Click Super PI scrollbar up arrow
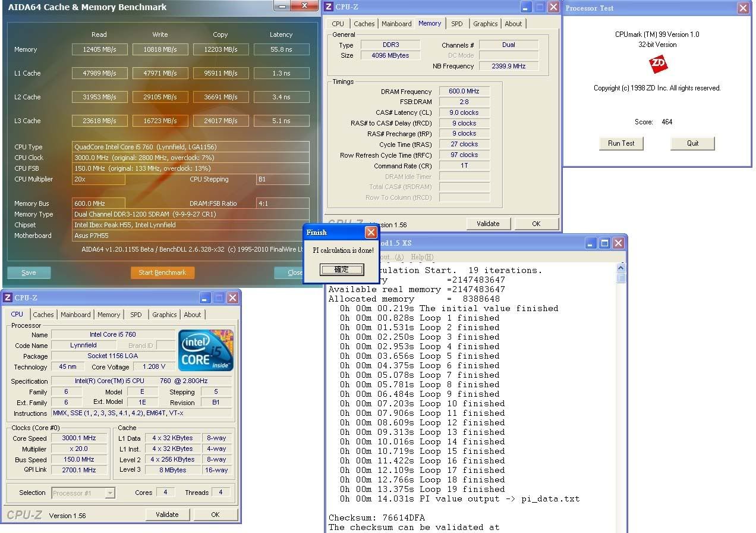 (621, 268)
